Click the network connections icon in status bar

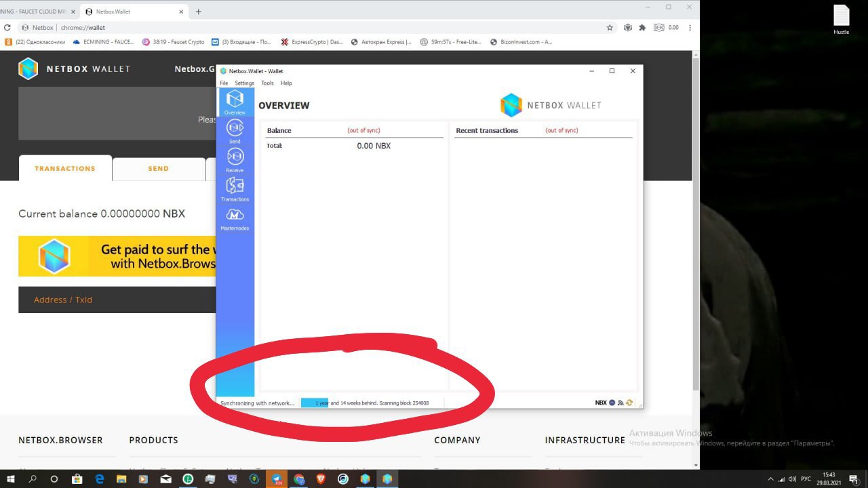[x=620, y=403]
